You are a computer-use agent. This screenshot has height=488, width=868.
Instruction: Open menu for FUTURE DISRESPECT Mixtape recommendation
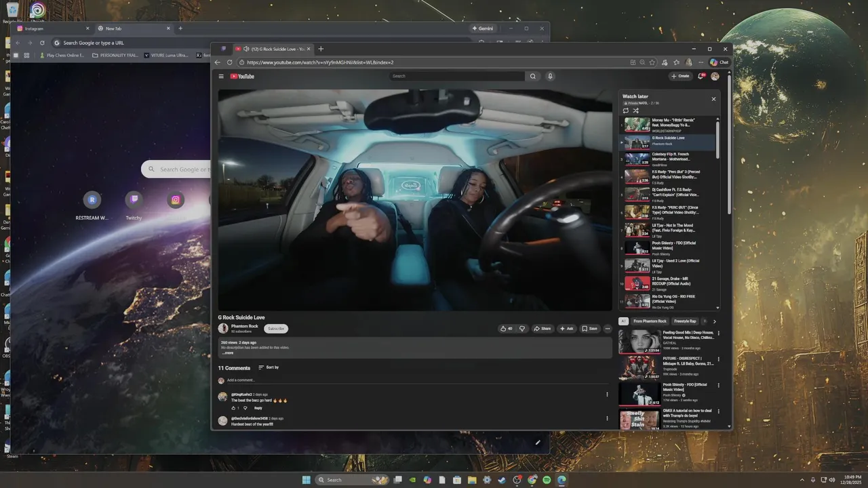(719, 359)
